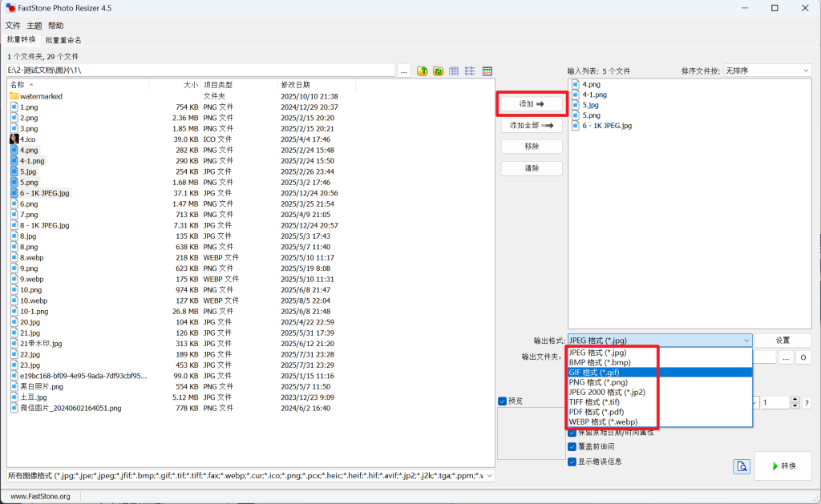Open the 主题 menu

click(34, 26)
